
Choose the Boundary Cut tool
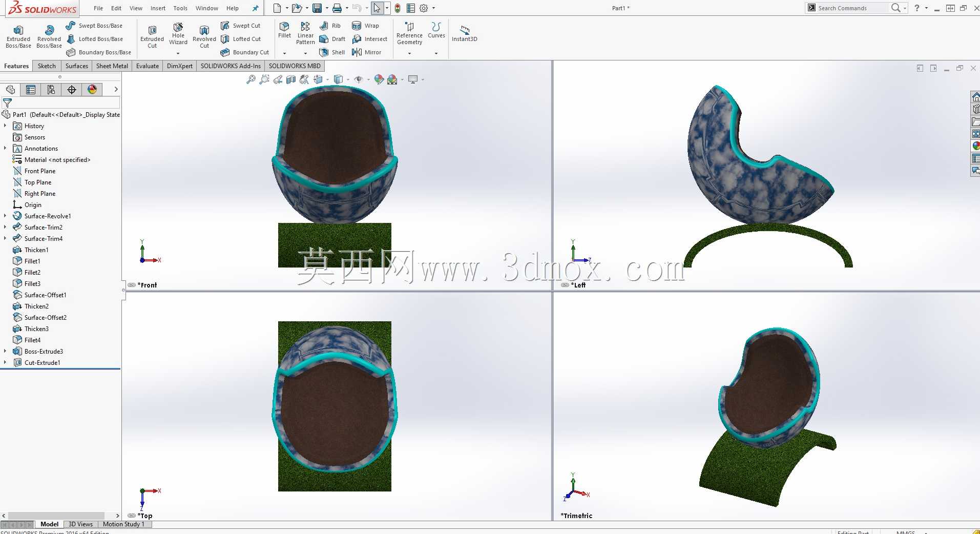click(x=245, y=52)
